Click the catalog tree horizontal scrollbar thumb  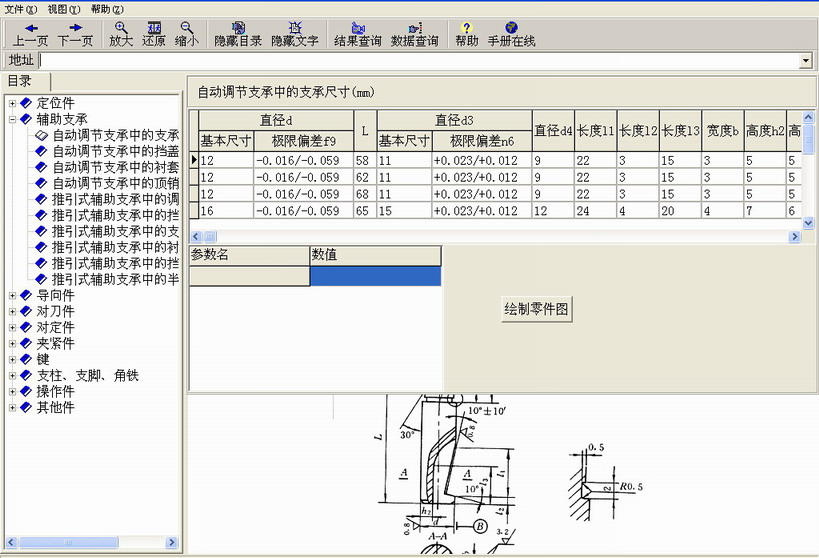pyautogui.click(x=68, y=542)
